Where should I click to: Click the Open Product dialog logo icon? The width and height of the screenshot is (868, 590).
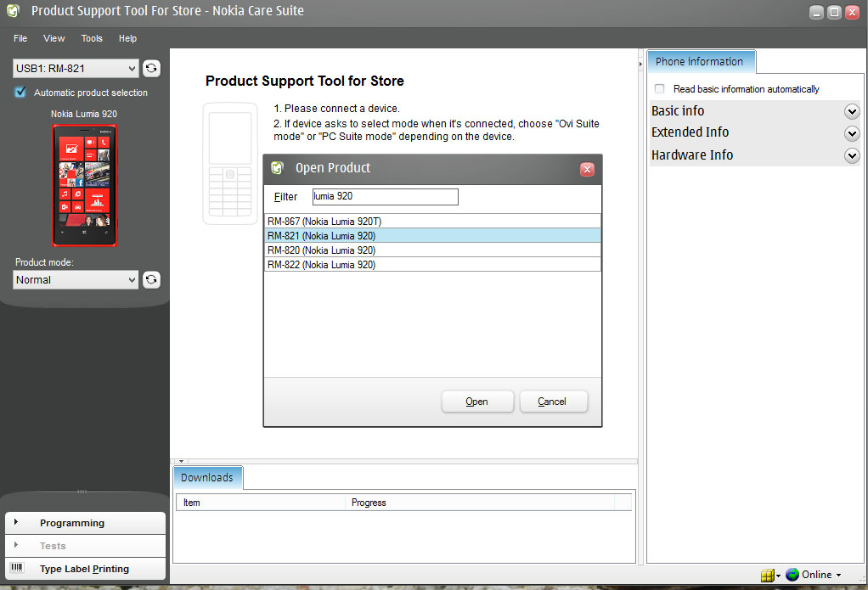click(x=278, y=168)
